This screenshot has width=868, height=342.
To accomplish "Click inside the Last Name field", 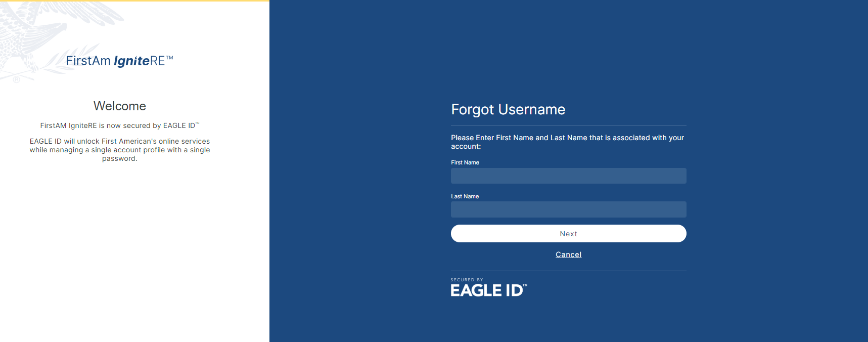I will coord(568,209).
